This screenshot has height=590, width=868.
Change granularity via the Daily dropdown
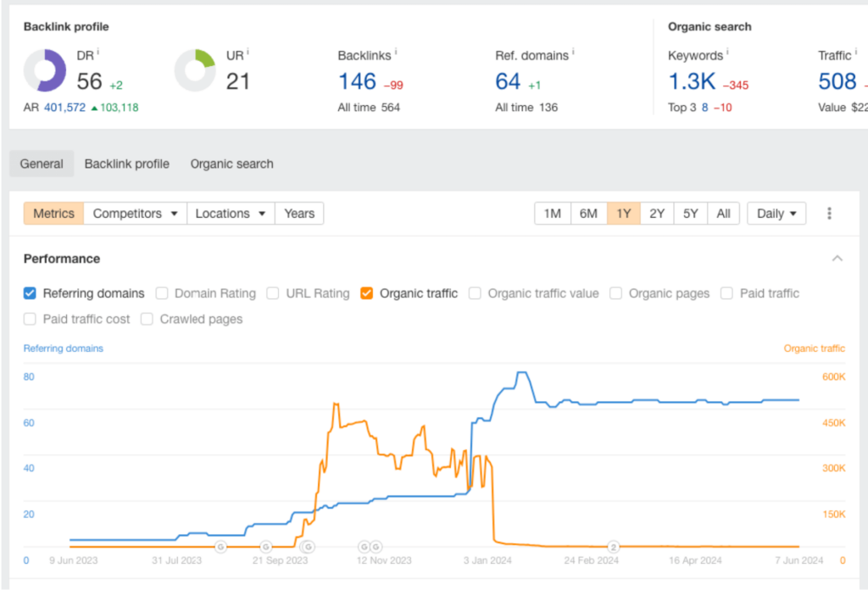coord(776,213)
